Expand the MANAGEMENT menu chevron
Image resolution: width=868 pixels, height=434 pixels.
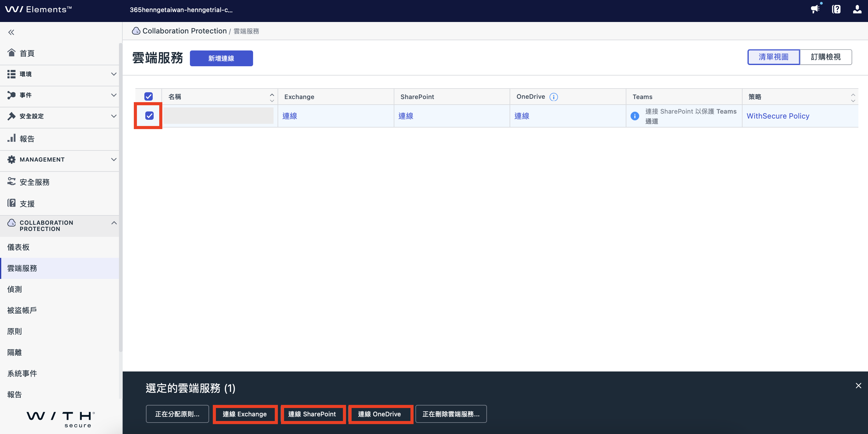point(114,160)
